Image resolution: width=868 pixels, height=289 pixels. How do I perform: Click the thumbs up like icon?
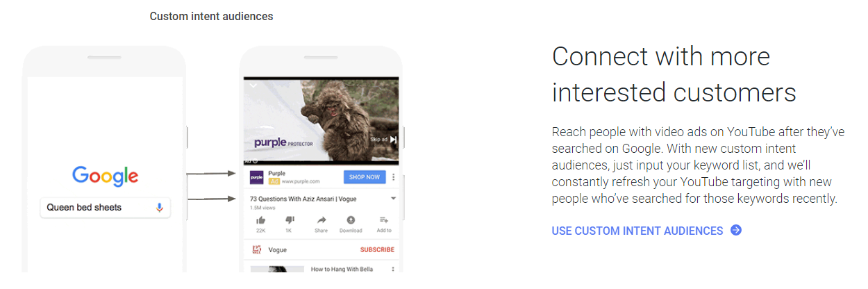point(260,220)
